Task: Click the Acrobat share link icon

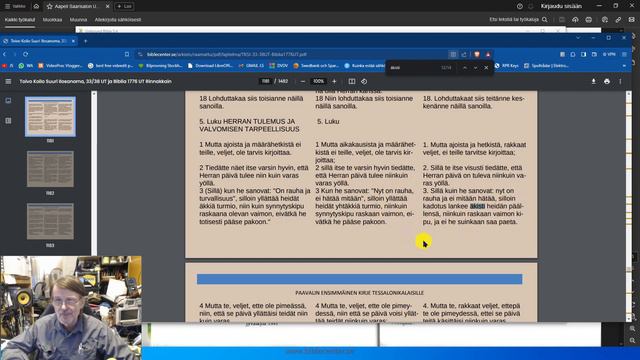Action: [x=618, y=20]
